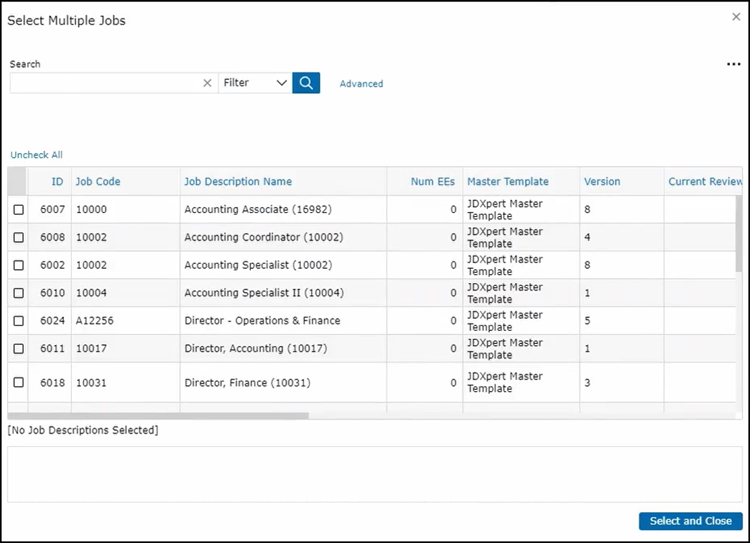Check the Accounting Associate (16982) row checkbox

[18, 210]
